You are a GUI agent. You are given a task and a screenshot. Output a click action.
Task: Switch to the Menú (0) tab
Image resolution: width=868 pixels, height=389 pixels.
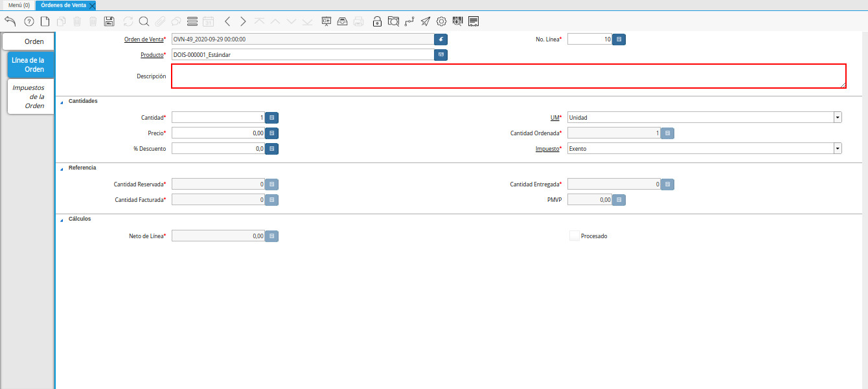(19, 5)
